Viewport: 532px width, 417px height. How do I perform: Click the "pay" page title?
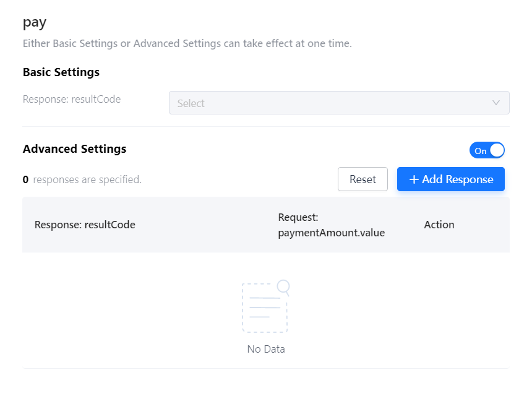pyautogui.click(x=35, y=23)
